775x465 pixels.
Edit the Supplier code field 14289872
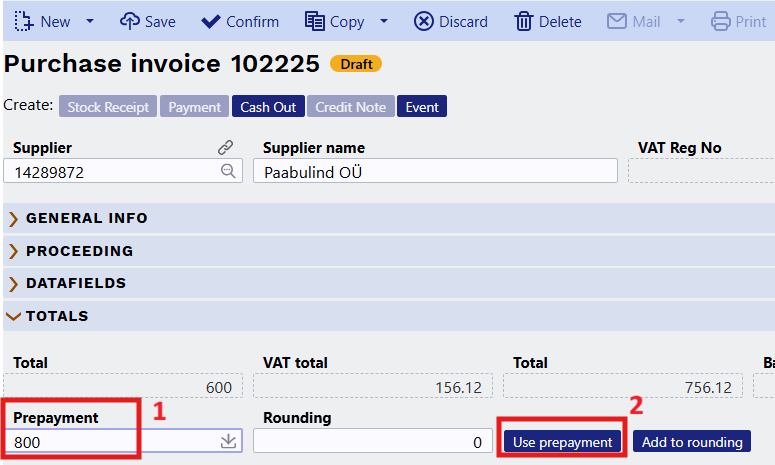point(123,171)
